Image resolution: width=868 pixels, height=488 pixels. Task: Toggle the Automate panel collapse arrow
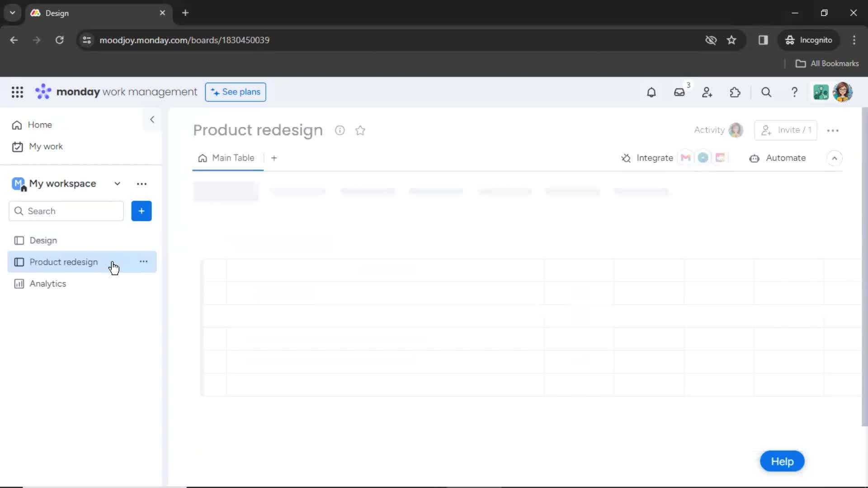click(x=834, y=158)
